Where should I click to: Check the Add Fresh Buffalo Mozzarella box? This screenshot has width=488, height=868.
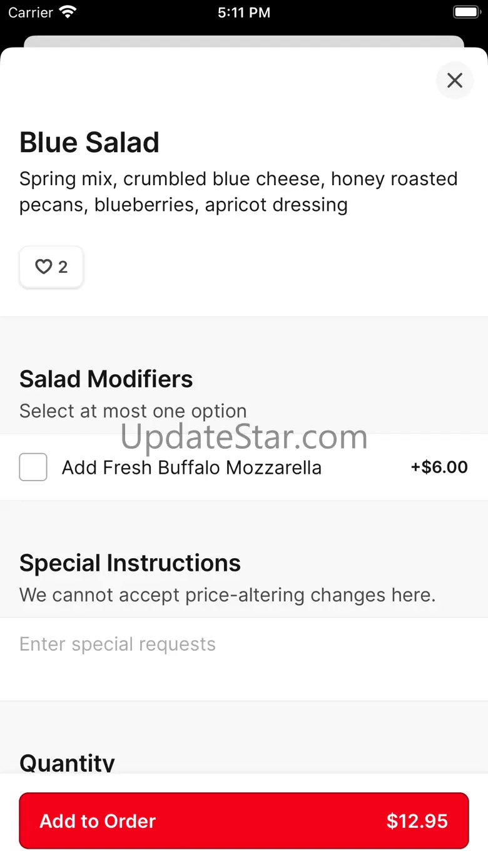click(x=33, y=467)
